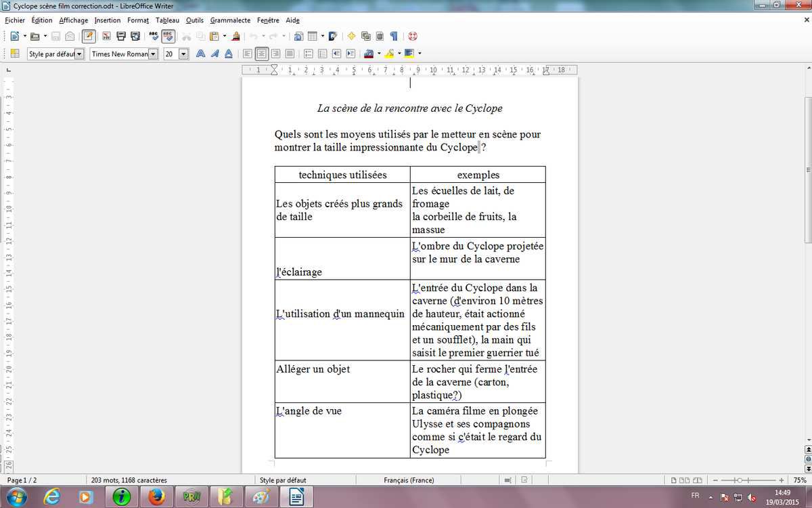Create a new document with the New icon
This screenshot has width=812, height=508.
click(x=14, y=36)
